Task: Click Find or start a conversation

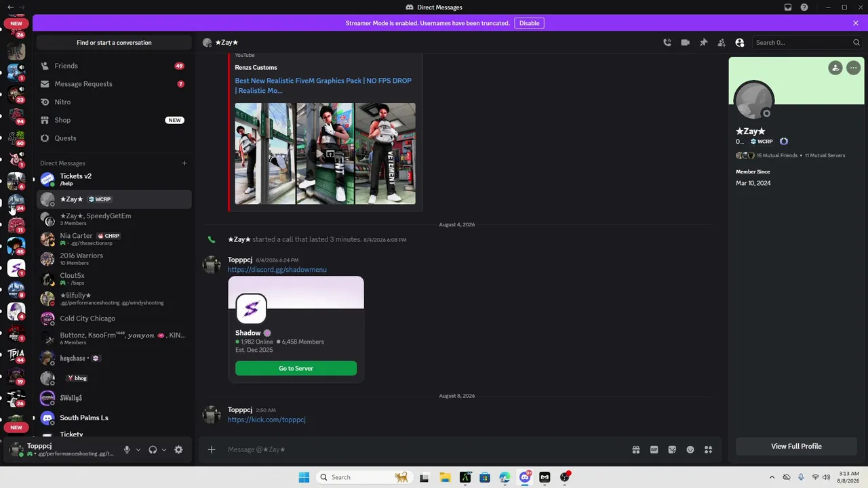Action: (114, 43)
